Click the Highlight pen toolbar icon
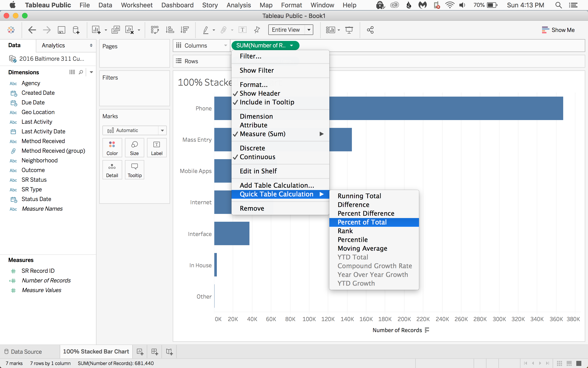The width and height of the screenshot is (588, 368). tap(206, 30)
